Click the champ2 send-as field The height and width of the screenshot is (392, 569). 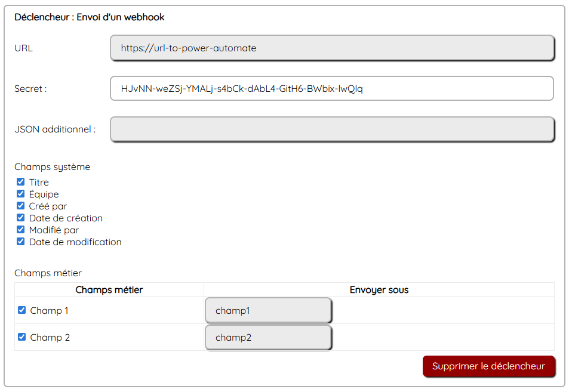268,338
